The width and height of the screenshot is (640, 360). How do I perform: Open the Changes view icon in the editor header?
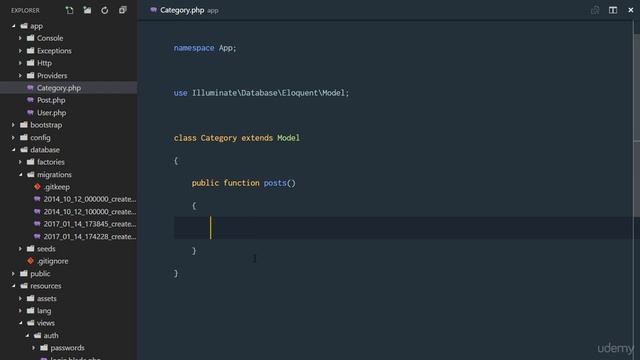point(595,10)
